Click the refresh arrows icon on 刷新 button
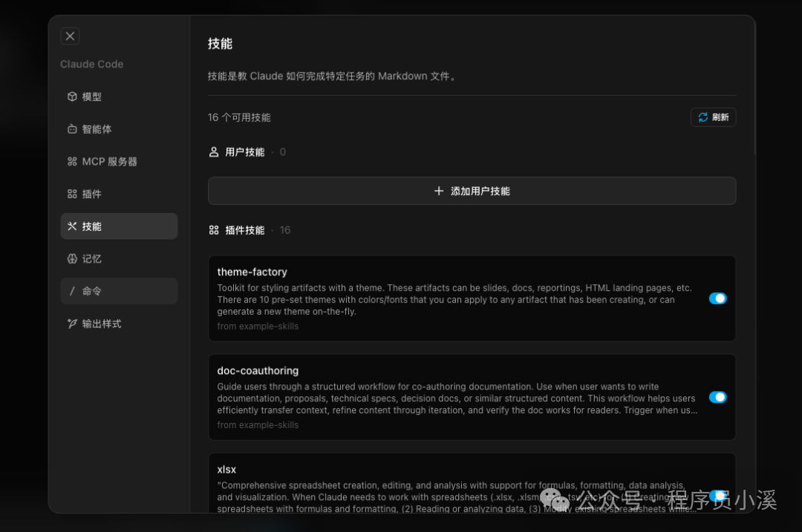 (x=702, y=116)
